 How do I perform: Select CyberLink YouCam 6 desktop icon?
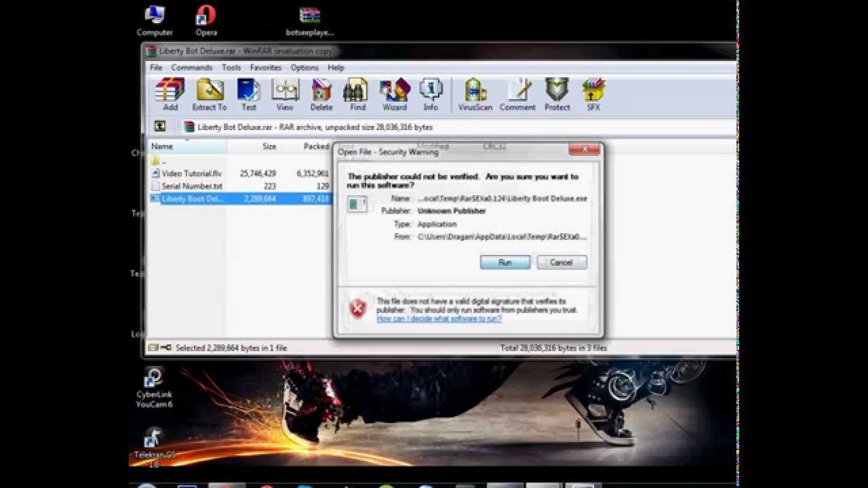coord(154,388)
